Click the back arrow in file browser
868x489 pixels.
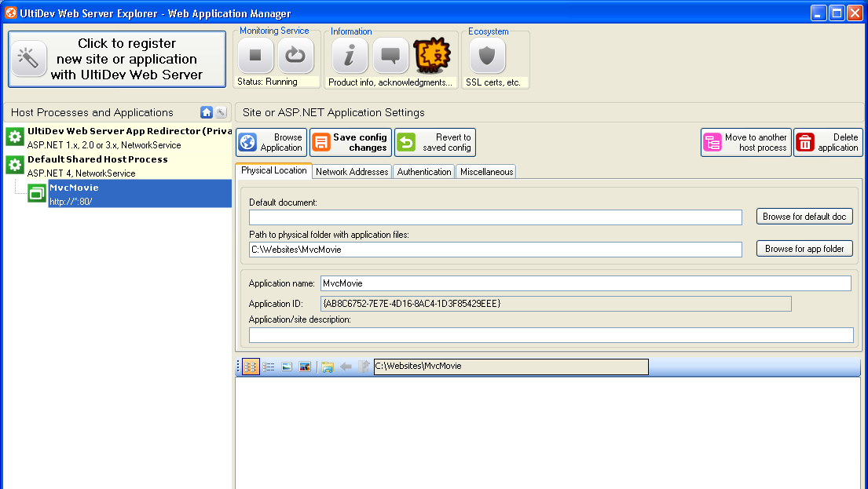click(x=346, y=367)
